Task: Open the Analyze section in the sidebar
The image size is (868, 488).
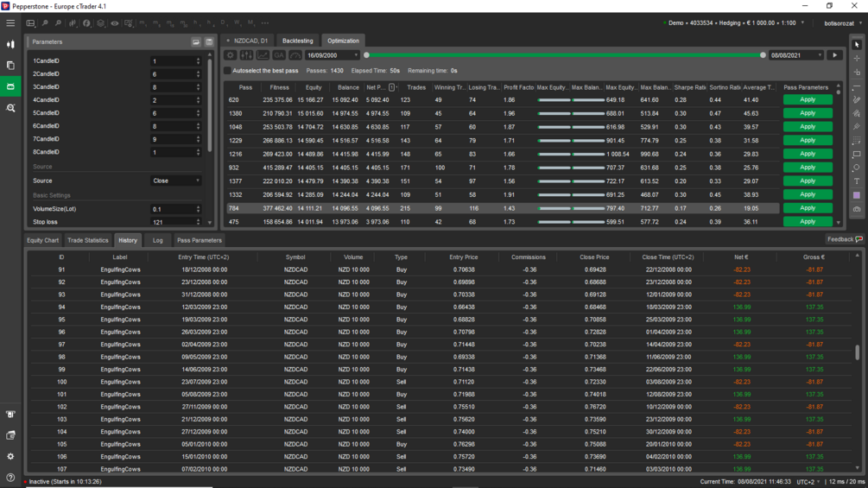Action: (10, 108)
